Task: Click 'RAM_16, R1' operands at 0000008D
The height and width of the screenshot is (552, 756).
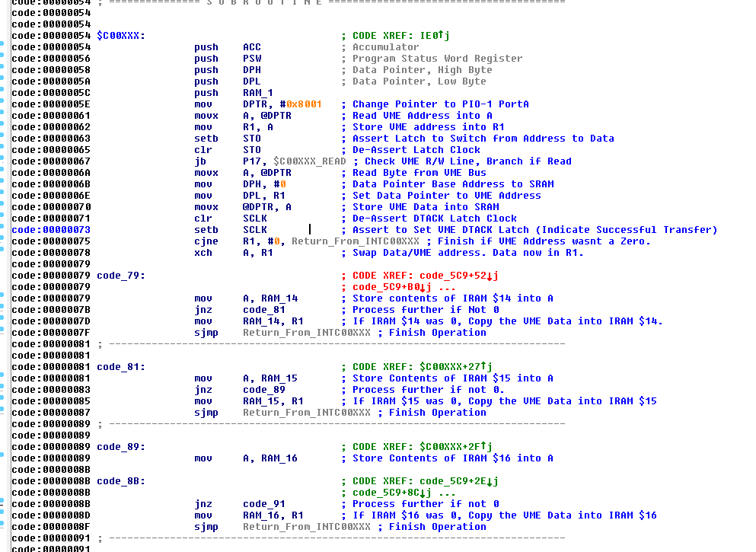Action: pyautogui.click(x=273, y=515)
